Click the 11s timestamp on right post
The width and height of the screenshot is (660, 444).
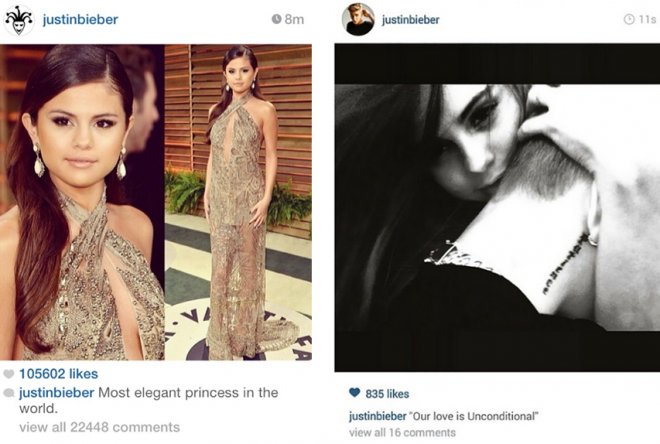point(647,19)
